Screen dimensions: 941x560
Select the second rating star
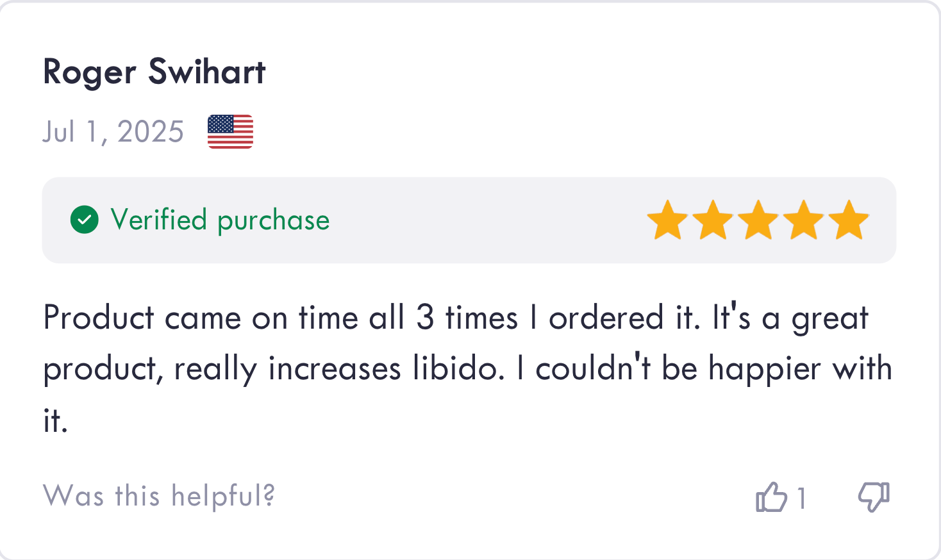tap(713, 220)
